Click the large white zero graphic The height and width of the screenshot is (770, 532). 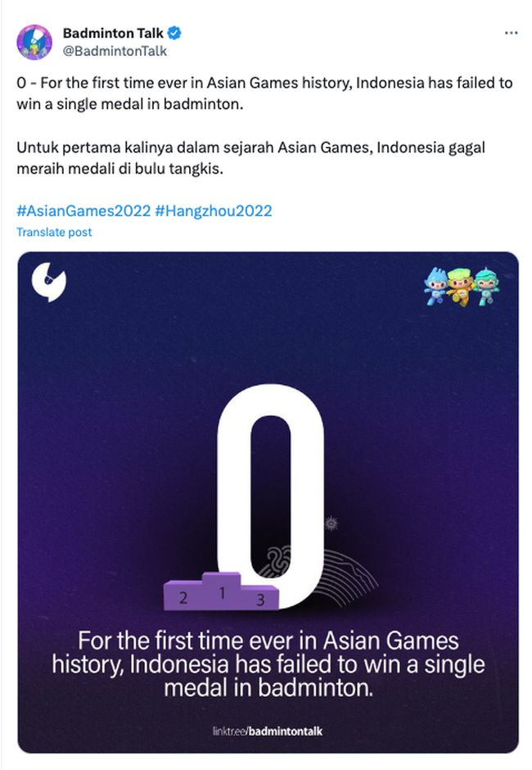coord(270,496)
